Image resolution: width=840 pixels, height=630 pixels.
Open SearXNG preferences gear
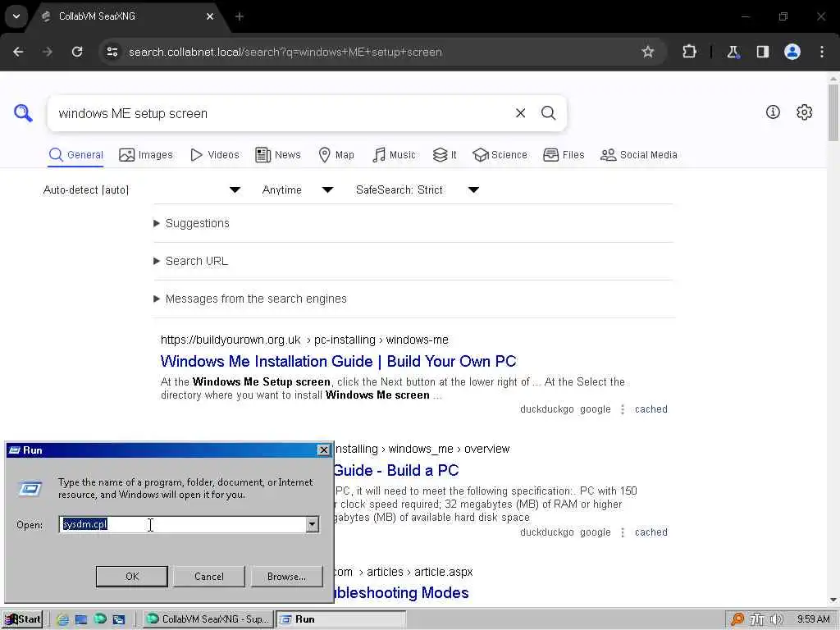(804, 112)
